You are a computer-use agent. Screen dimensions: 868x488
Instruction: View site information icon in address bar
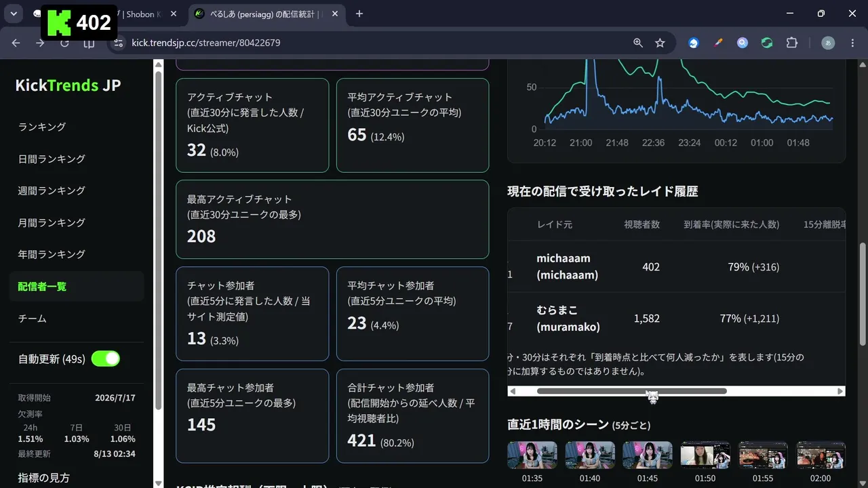point(118,43)
